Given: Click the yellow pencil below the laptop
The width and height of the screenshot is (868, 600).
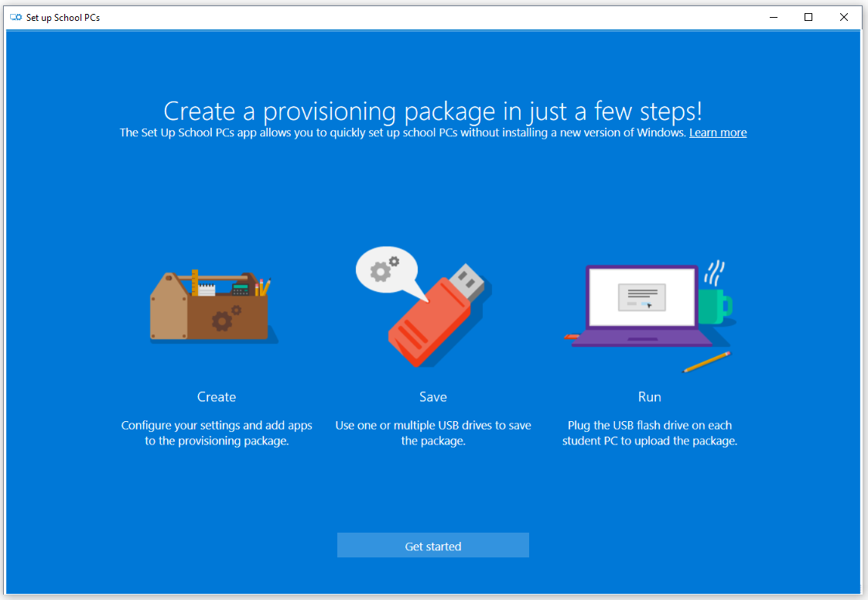Looking at the screenshot, I should [x=707, y=362].
